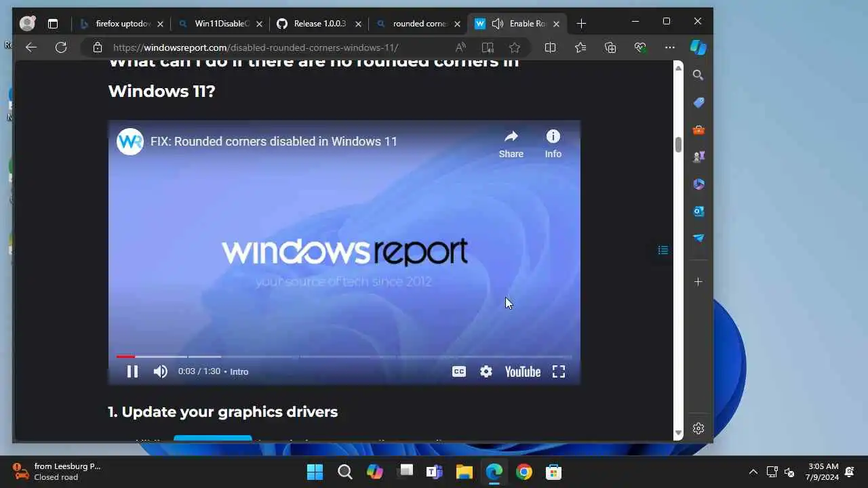Open the Windows Start menu
Viewport: 868px width, 488px height.
pyautogui.click(x=315, y=472)
